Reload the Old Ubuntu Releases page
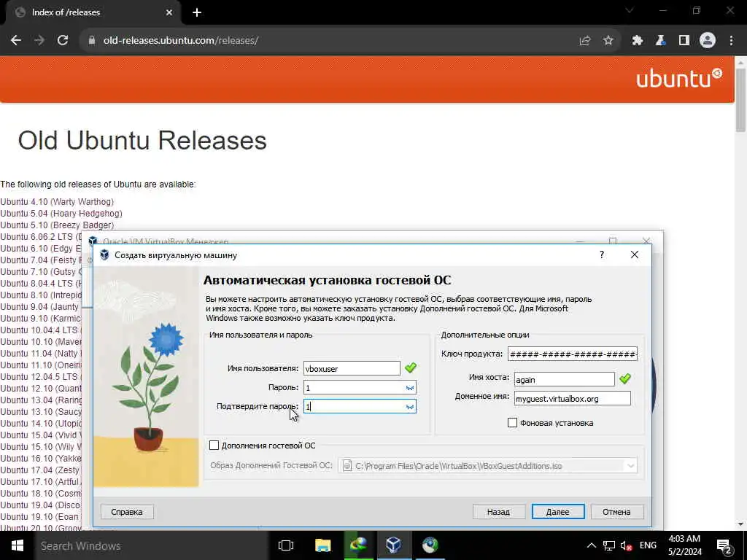The height and width of the screenshot is (560, 747). pyautogui.click(x=63, y=41)
